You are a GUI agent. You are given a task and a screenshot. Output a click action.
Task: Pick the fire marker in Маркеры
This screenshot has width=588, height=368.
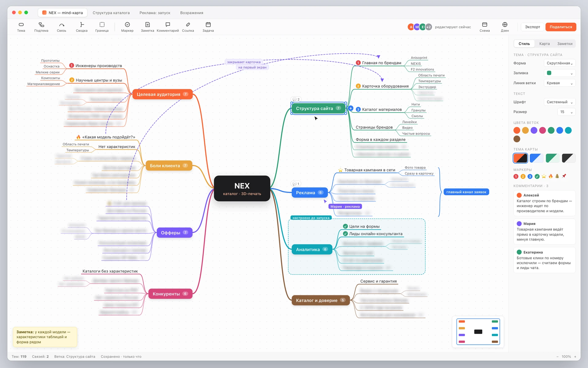click(x=551, y=176)
